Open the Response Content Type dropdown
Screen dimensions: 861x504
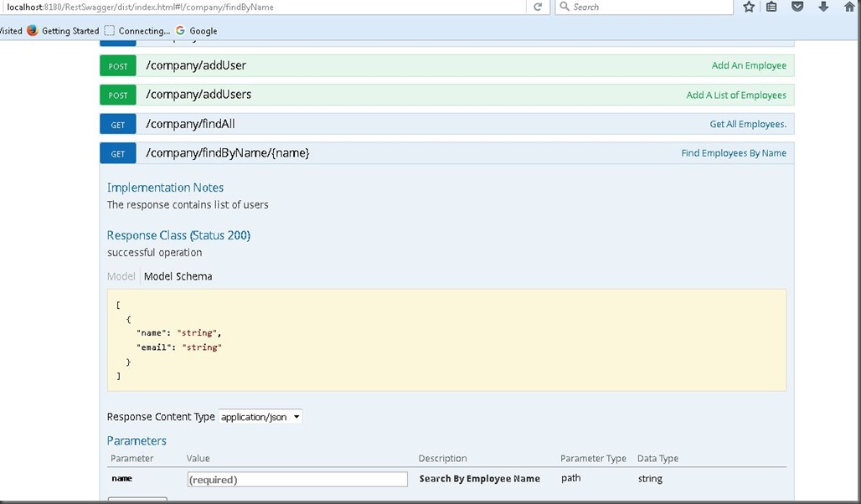pyautogui.click(x=260, y=417)
